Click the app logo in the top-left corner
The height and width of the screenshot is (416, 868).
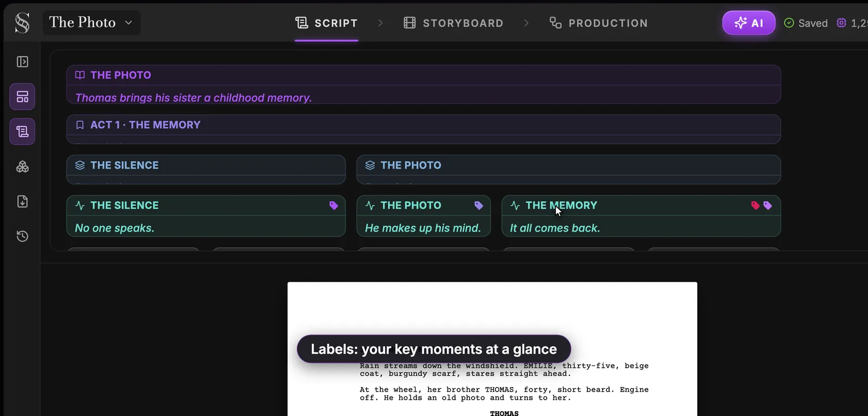click(22, 23)
